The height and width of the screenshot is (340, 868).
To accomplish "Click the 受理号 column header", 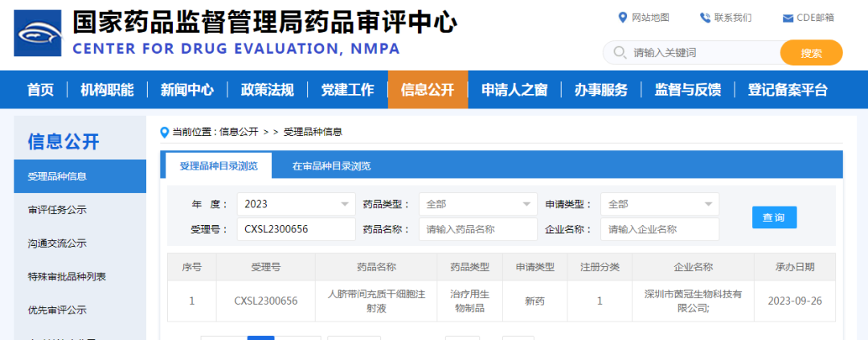I will [x=266, y=267].
